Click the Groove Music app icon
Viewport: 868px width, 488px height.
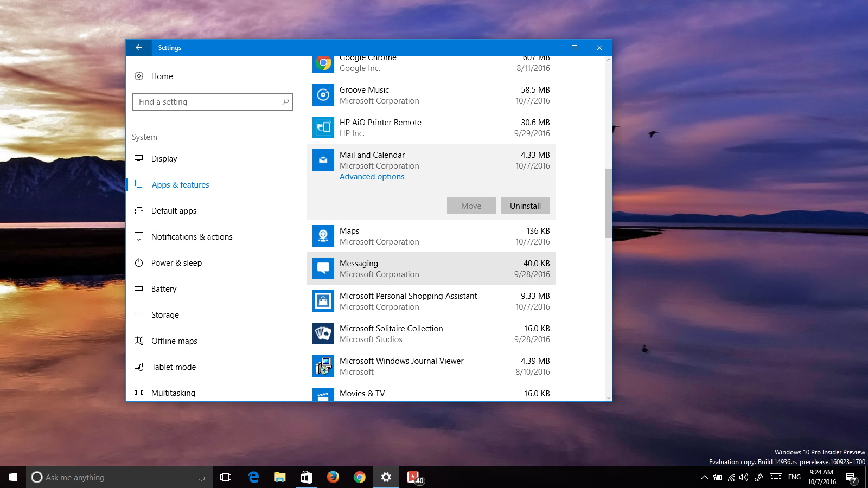323,95
